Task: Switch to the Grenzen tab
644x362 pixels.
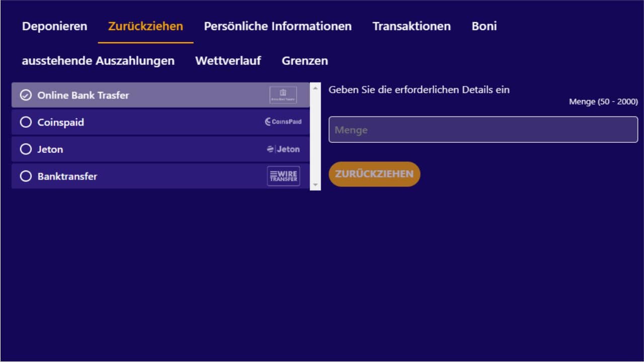Action: tap(305, 61)
